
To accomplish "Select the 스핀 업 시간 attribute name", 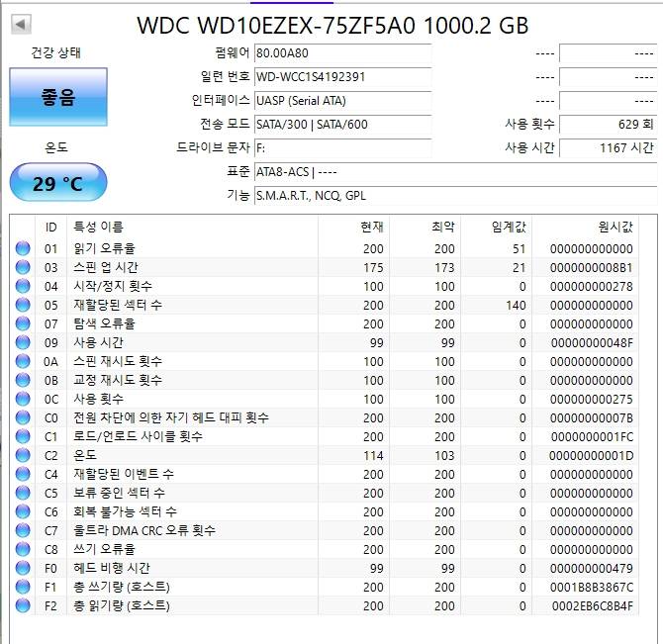I will click(x=106, y=267).
